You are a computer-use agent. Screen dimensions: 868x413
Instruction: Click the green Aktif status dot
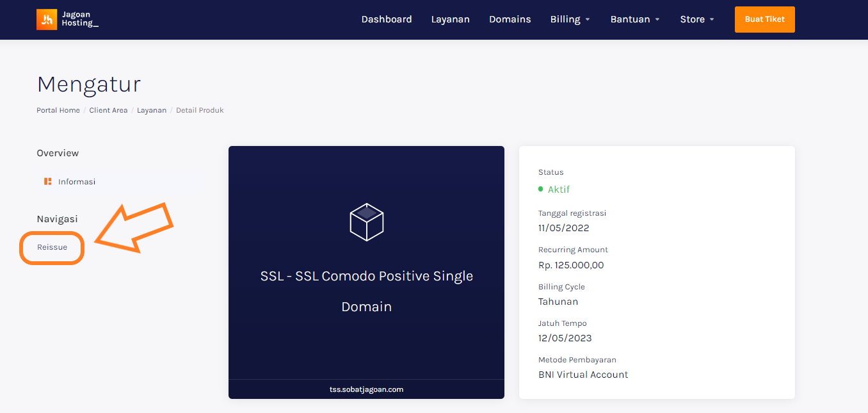[x=541, y=190]
